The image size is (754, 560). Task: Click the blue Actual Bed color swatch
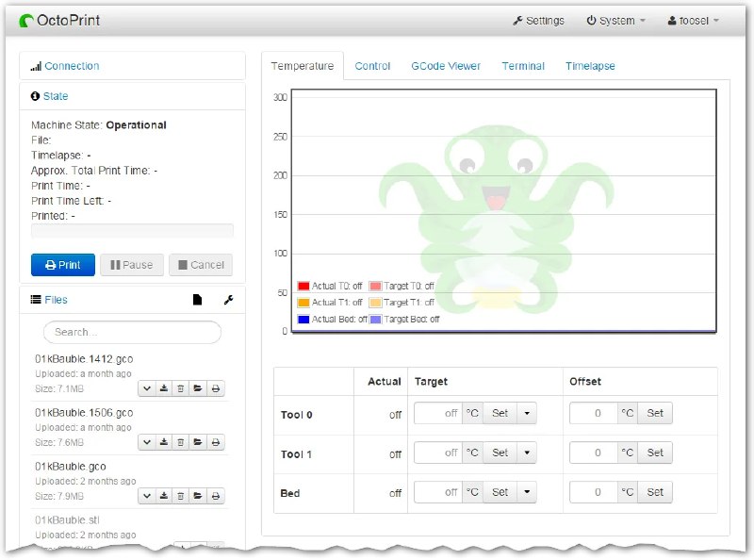pyautogui.click(x=303, y=319)
